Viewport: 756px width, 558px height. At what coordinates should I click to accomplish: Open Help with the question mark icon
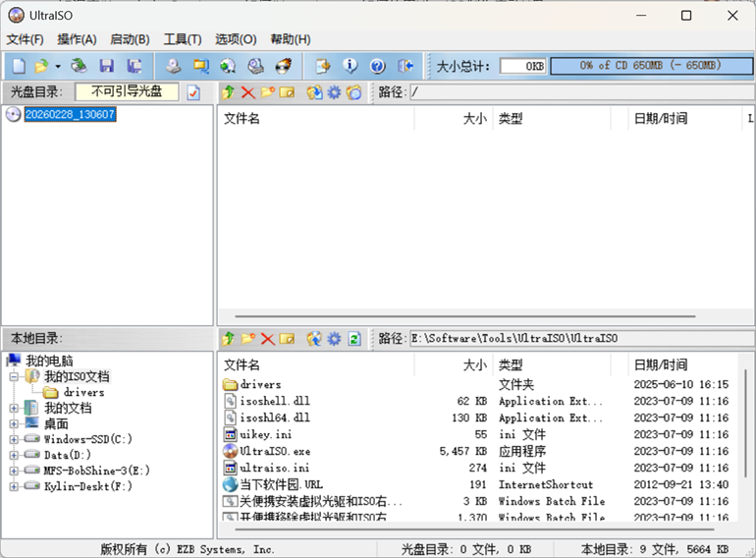click(x=378, y=66)
